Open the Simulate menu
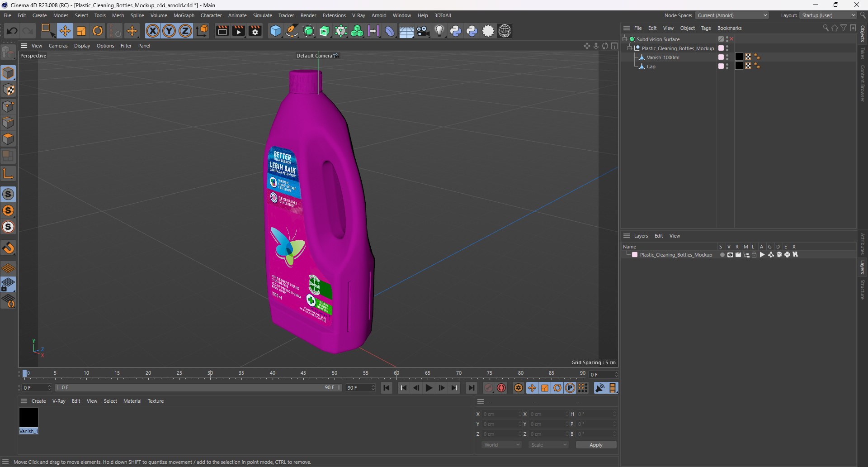Image resolution: width=868 pixels, height=467 pixels. coord(262,15)
